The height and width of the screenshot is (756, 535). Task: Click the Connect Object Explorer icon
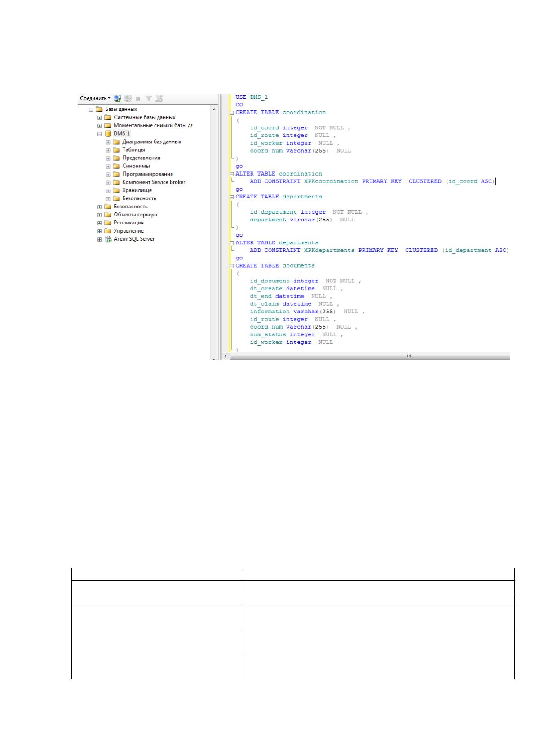pos(118,98)
